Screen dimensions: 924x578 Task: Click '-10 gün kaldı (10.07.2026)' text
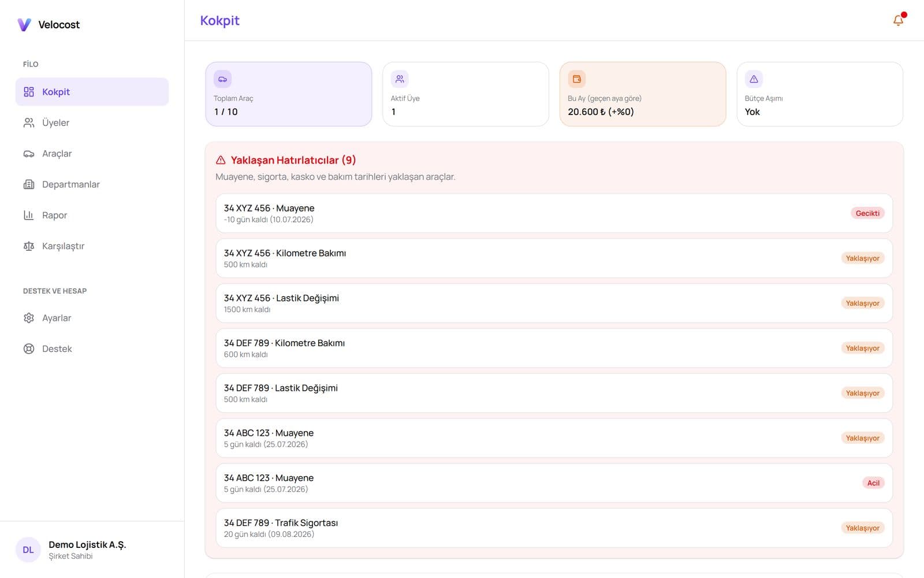pyautogui.click(x=269, y=220)
